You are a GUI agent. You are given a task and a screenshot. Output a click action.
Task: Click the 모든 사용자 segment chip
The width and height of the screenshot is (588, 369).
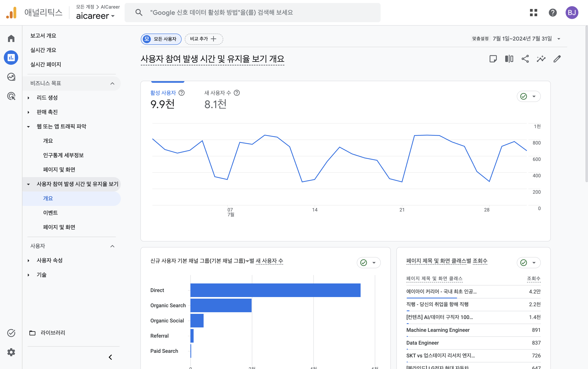161,39
